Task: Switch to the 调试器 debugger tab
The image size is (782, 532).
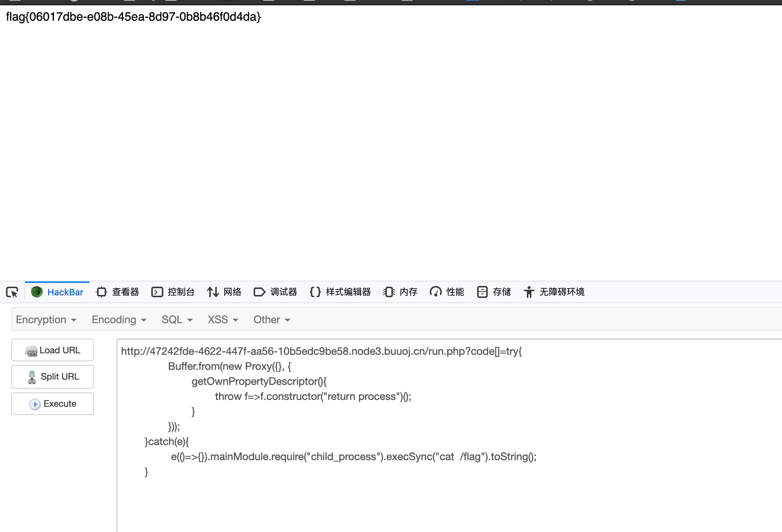Action: point(275,292)
